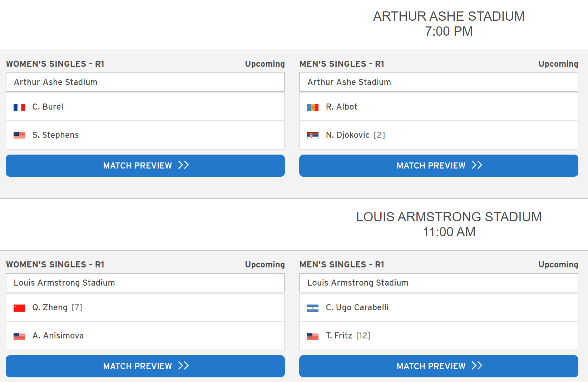This screenshot has height=382, width=588.
Task: Click player name C. Ugo Carabelli
Action: pos(357,307)
